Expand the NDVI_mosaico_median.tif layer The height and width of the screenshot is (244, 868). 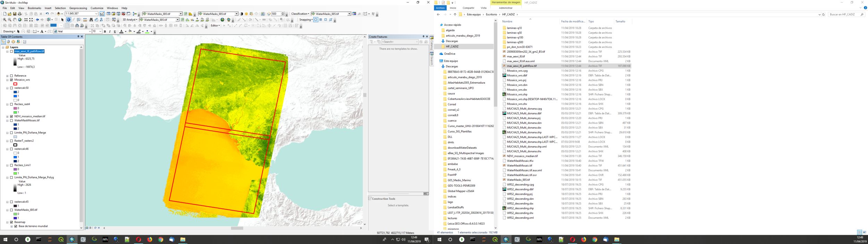[7, 116]
